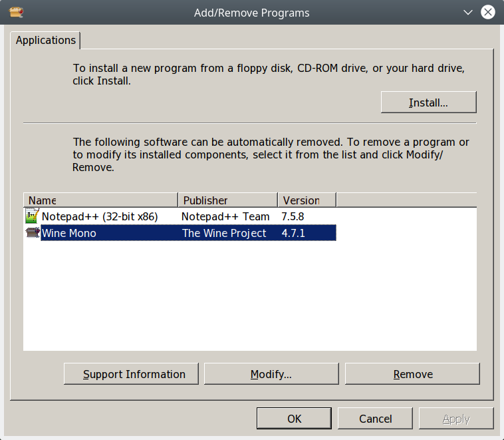The image size is (504, 440).
Task: Sort list by Publisher column header
Action: click(x=227, y=200)
